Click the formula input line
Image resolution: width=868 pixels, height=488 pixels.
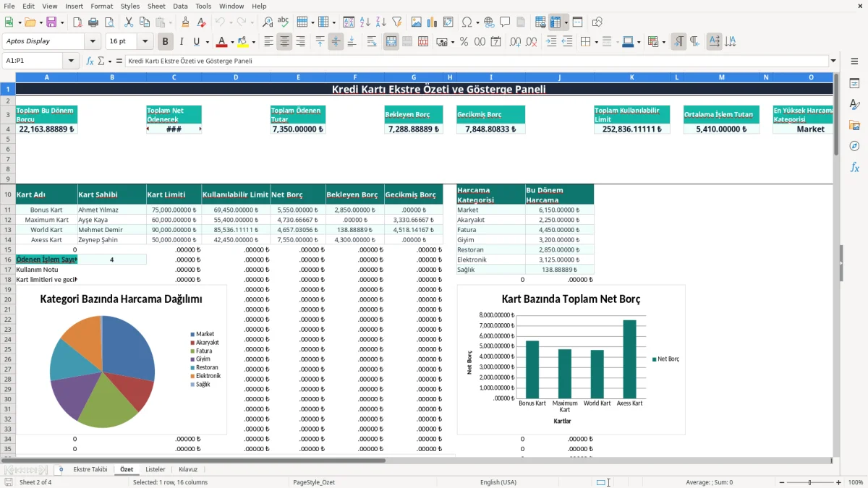[477, 61]
